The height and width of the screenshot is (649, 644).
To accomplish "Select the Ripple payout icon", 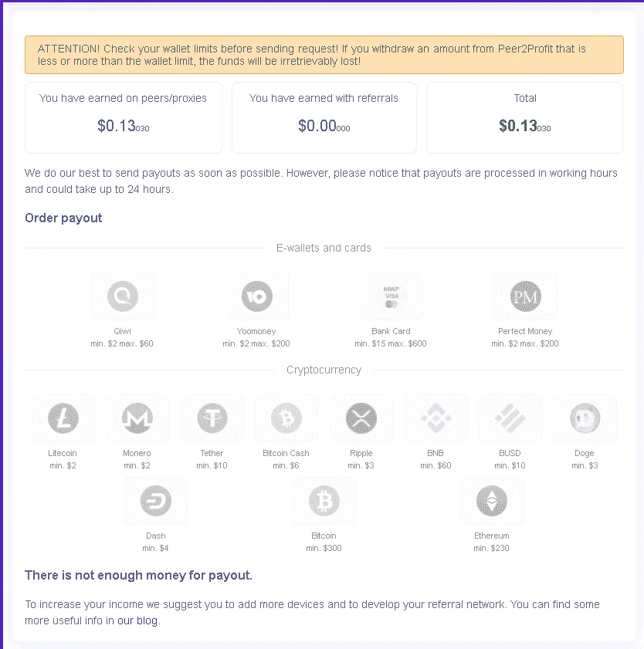I will click(361, 418).
